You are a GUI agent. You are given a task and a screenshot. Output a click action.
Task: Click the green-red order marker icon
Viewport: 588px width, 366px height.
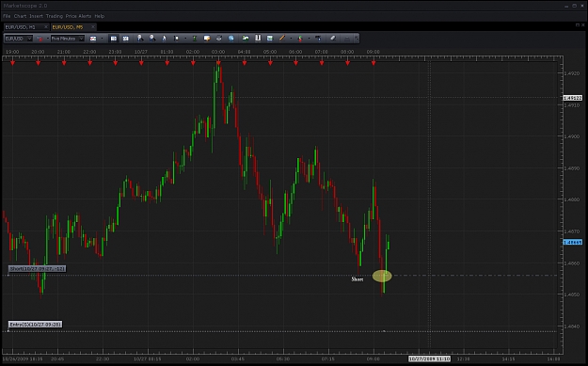[300, 39]
